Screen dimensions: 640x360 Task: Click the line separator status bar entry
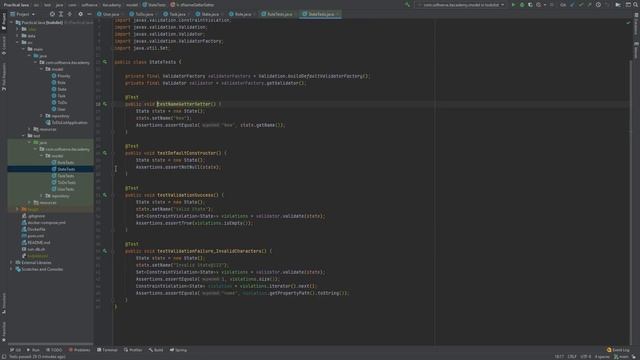pyautogui.click(x=572, y=356)
